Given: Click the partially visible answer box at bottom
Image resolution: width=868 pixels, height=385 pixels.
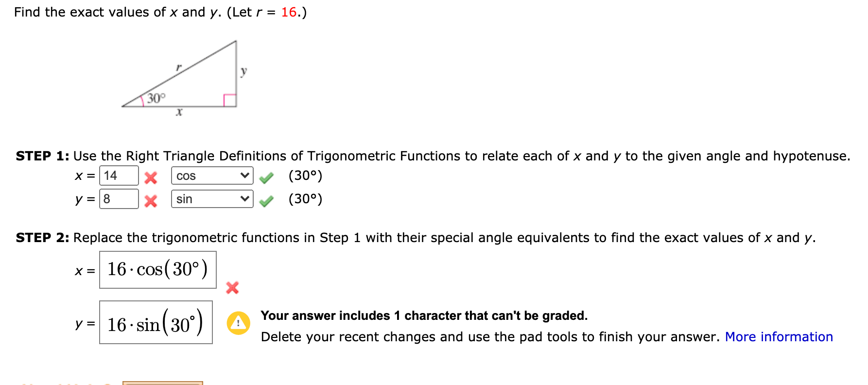Looking at the screenshot, I should click(163, 383).
